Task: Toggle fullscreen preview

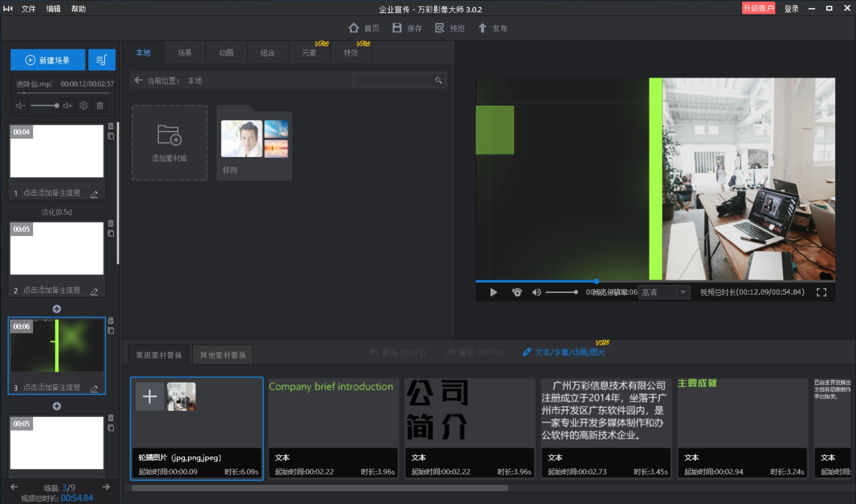Action: pos(821,292)
